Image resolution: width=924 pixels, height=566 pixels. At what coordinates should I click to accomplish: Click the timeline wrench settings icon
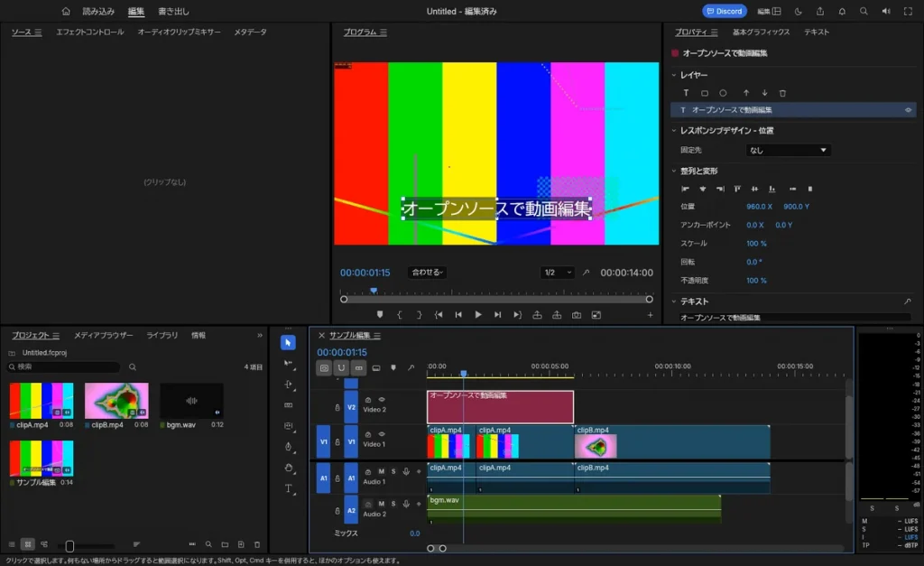coord(411,368)
